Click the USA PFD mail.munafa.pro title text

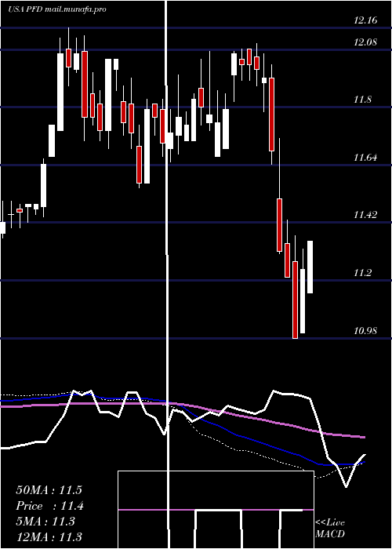coord(57,9)
